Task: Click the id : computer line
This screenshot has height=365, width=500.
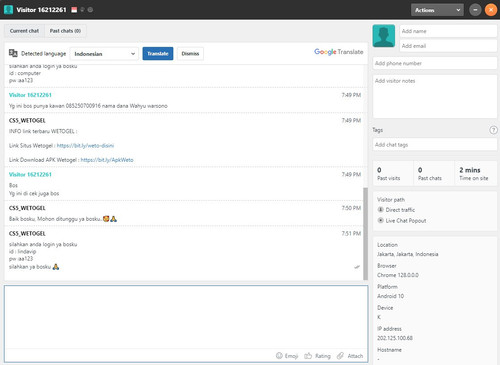Action: click(x=25, y=73)
